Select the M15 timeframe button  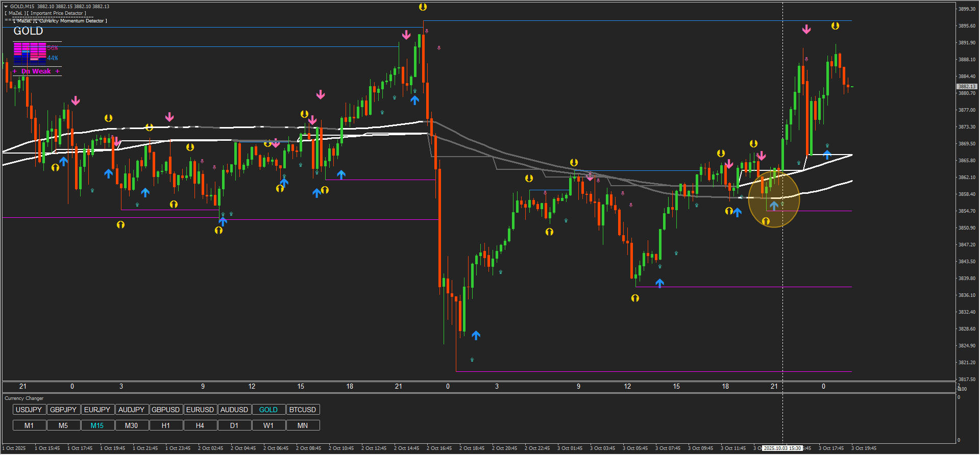[97, 425]
